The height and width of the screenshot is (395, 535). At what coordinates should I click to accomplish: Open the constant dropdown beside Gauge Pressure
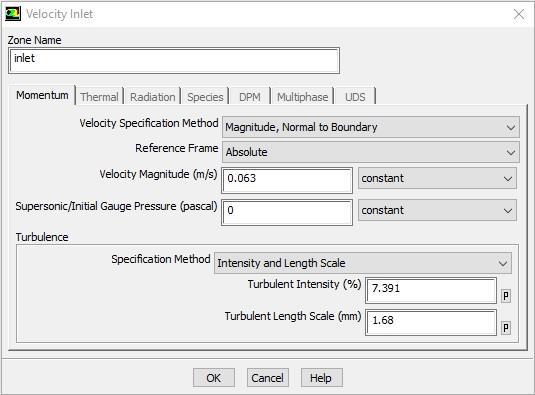437,210
